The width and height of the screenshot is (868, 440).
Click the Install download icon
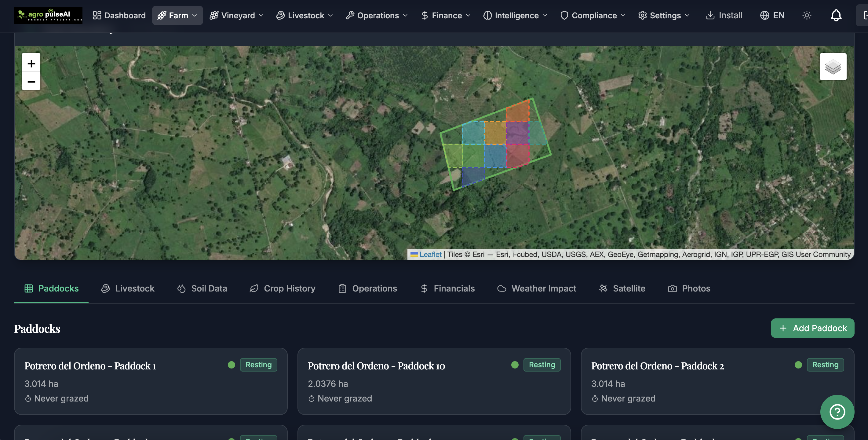[x=710, y=15]
